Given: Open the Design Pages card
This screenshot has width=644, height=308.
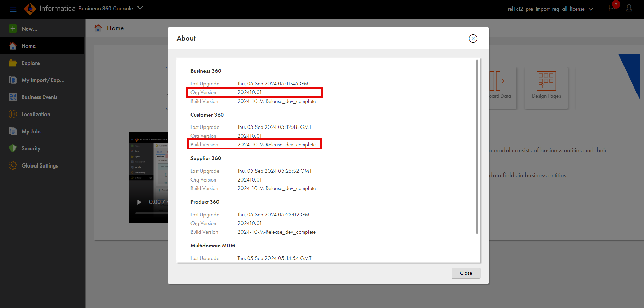Looking at the screenshot, I should coord(546,88).
